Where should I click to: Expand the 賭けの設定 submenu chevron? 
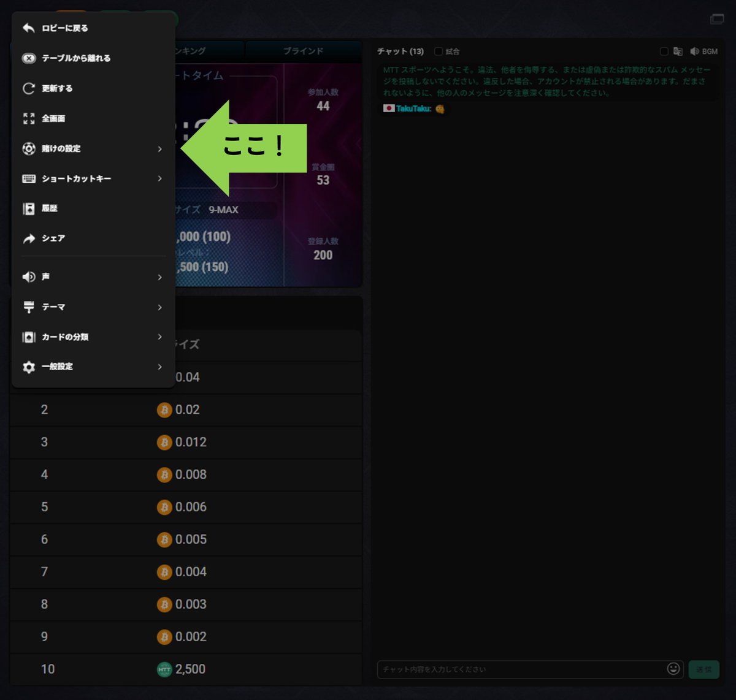point(159,149)
